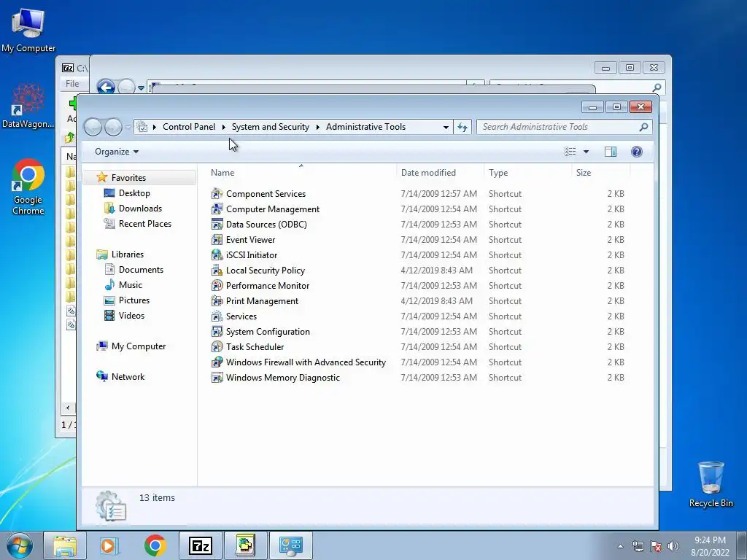Open Google Chrome desktop shortcut
The image size is (747, 560).
(x=28, y=187)
